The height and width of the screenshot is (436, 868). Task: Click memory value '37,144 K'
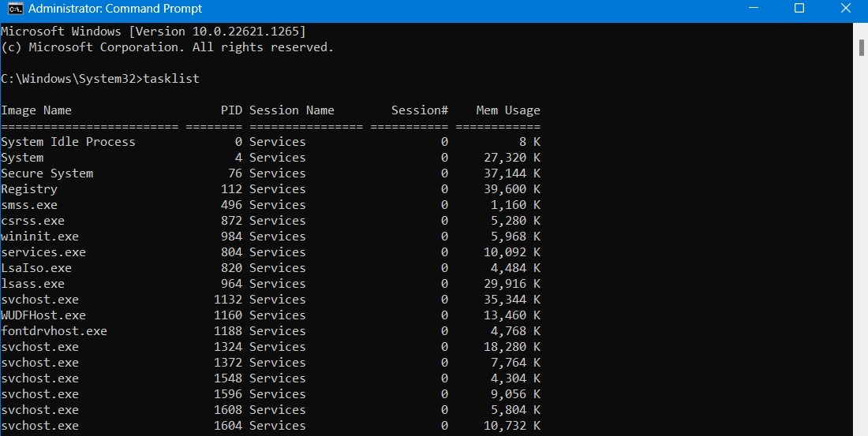click(x=512, y=173)
